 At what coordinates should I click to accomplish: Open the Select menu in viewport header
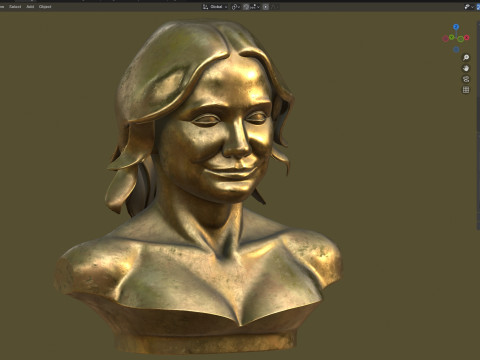pyautogui.click(x=15, y=7)
